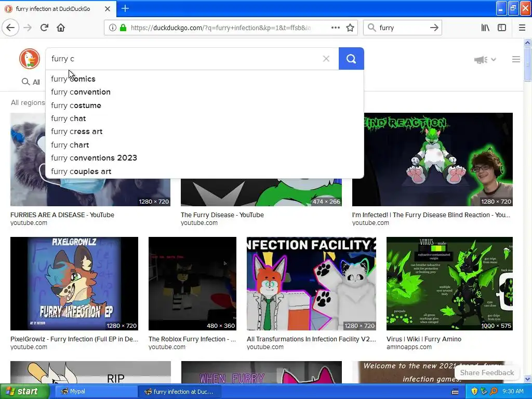Open FURRIES ARE A DISEASE - YouTube link

coord(62,215)
